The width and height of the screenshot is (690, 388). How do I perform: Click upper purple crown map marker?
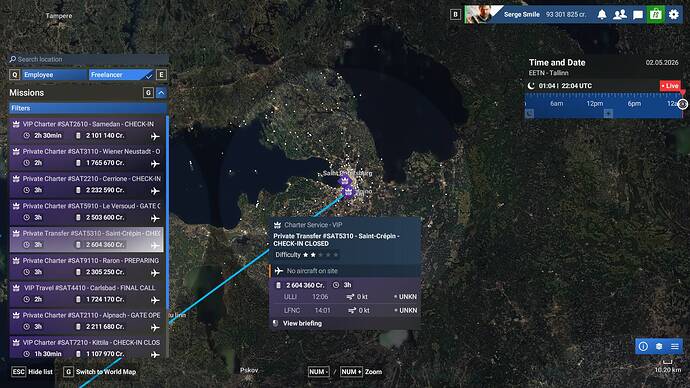(345, 180)
